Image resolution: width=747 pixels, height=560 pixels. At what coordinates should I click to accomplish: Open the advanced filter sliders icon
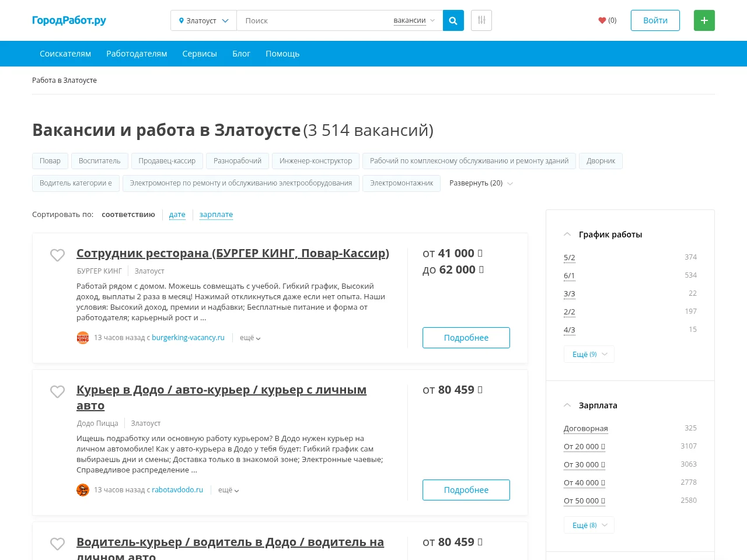pyautogui.click(x=481, y=20)
